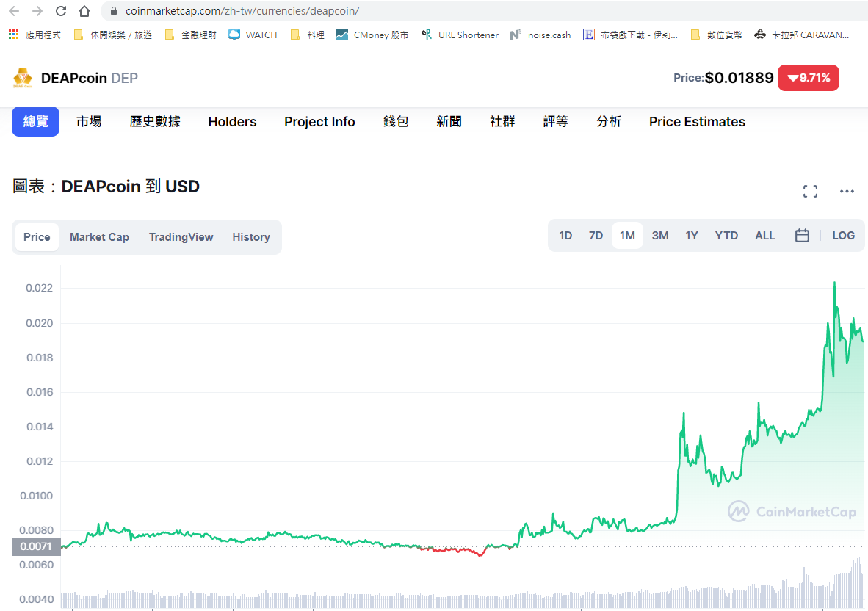Select the Price chart view

(x=37, y=237)
